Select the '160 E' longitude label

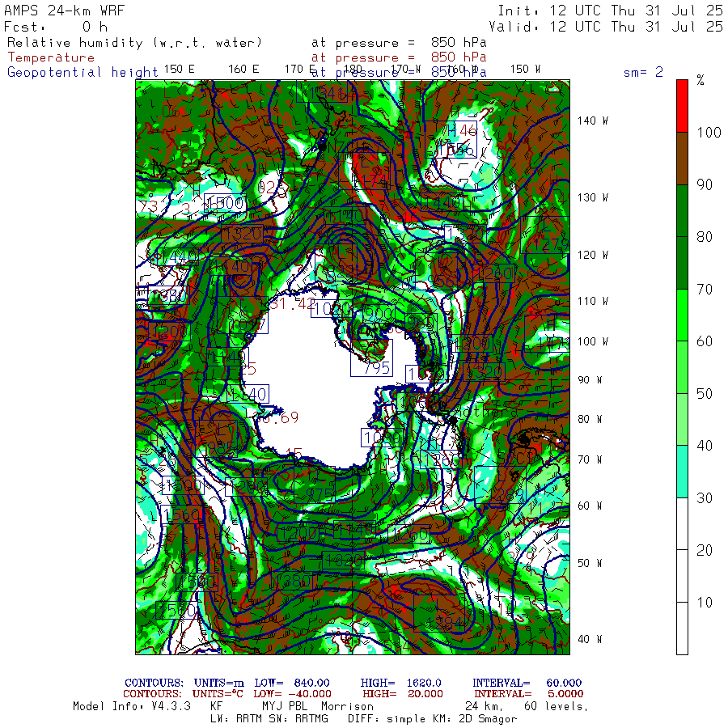pyautogui.click(x=243, y=70)
